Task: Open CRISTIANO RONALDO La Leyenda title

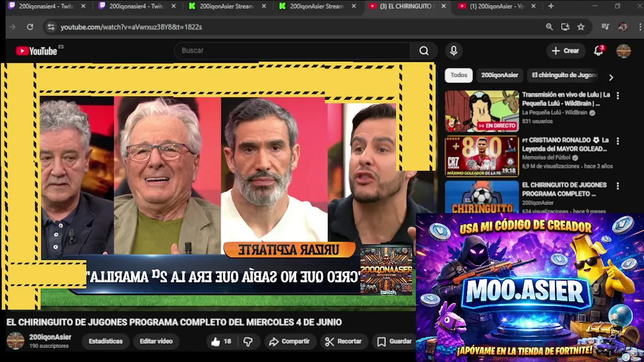Action: pyautogui.click(x=566, y=144)
